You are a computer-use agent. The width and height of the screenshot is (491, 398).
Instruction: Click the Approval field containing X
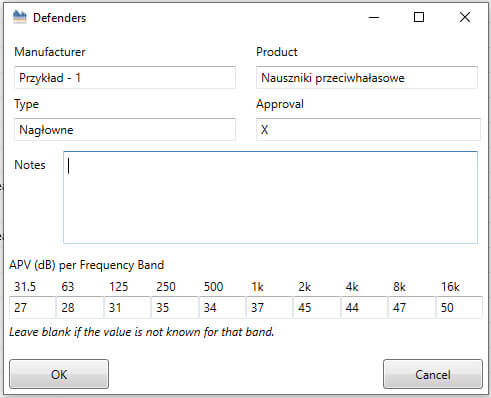[368, 130]
